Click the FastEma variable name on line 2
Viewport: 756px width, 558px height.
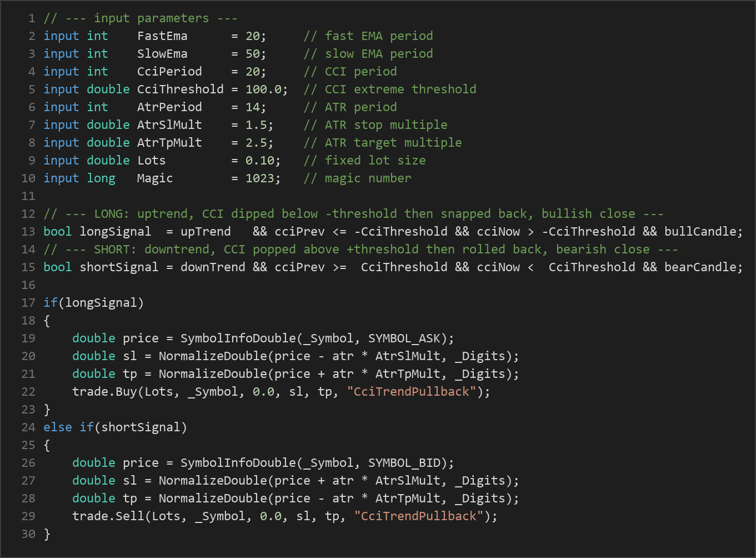click(162, 36)
